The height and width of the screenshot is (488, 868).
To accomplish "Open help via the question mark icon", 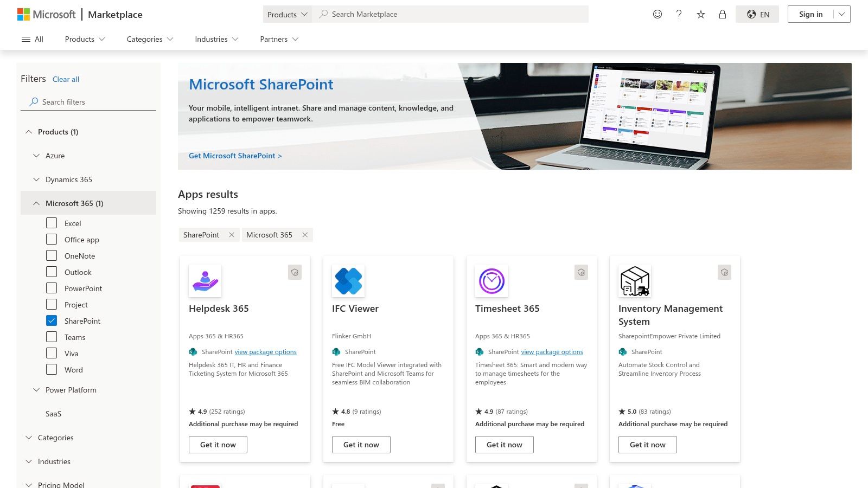I will (679, 14).
